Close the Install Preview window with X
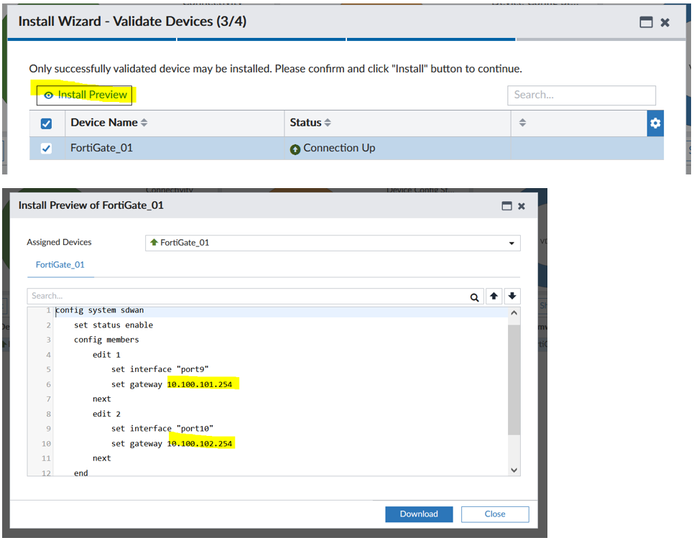Viewport: 699px width, 540px height. coord(521,206)
